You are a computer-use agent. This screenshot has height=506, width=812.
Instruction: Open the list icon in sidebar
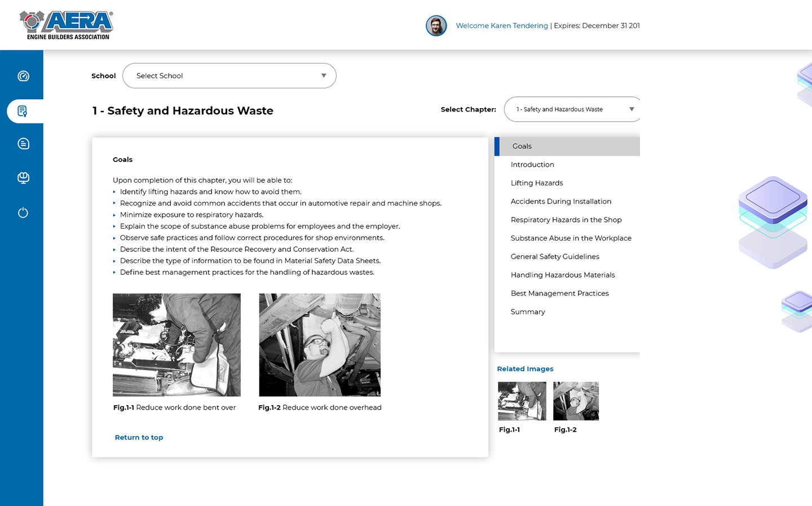(23, 144)
